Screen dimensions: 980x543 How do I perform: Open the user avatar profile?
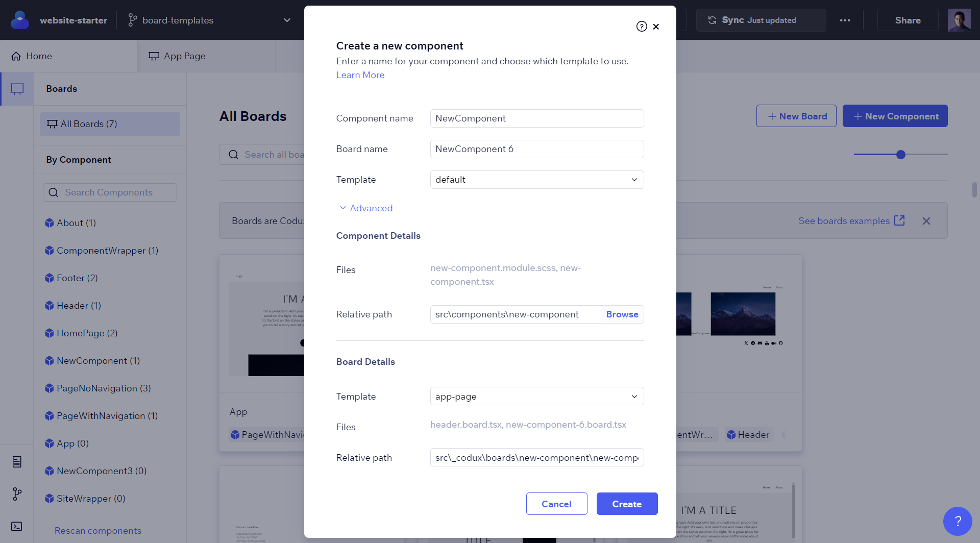pyautogui.click(x=959, y=20)
